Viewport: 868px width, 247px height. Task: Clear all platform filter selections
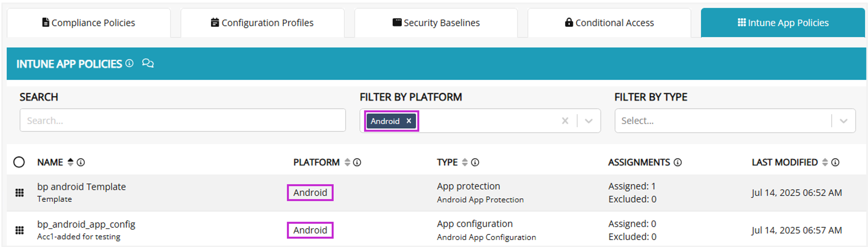[565, 121]
